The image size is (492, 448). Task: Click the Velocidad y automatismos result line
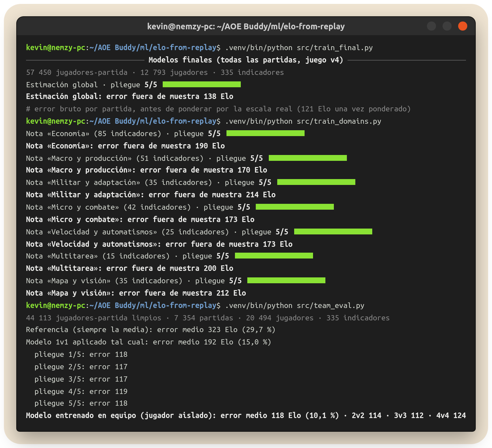159,244
